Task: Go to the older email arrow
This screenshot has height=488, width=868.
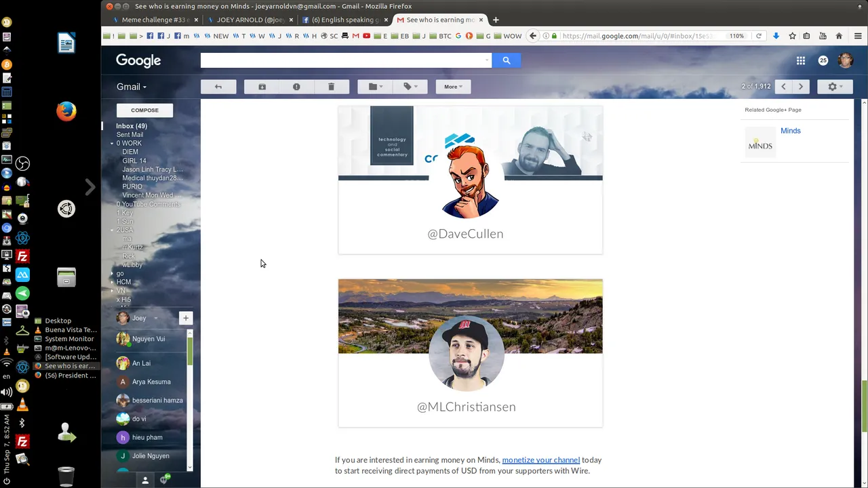Action: click(801, 87)
